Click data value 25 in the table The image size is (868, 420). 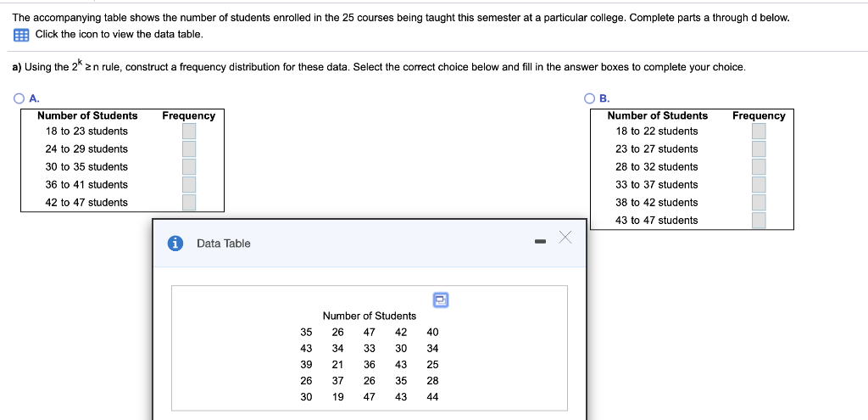(x=433, y=365)
